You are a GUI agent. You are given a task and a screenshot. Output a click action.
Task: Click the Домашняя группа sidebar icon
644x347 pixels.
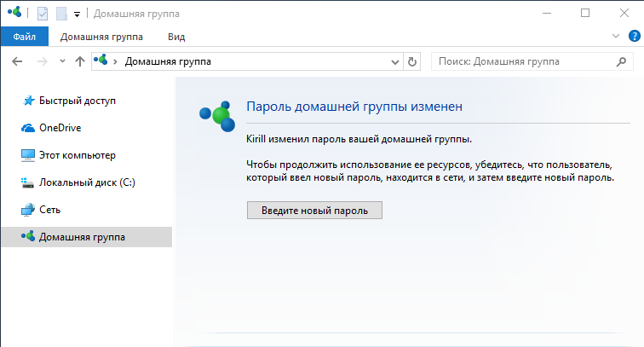coord(28,236)
